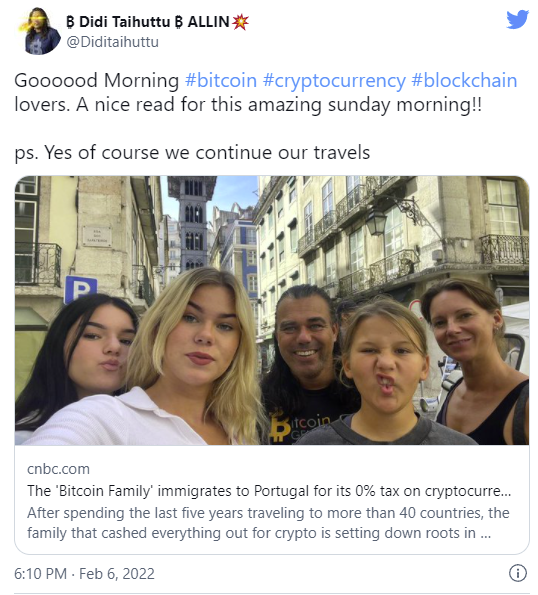538x595 pixels.
Task: Open the family selfie preview image
Action: 272,310
